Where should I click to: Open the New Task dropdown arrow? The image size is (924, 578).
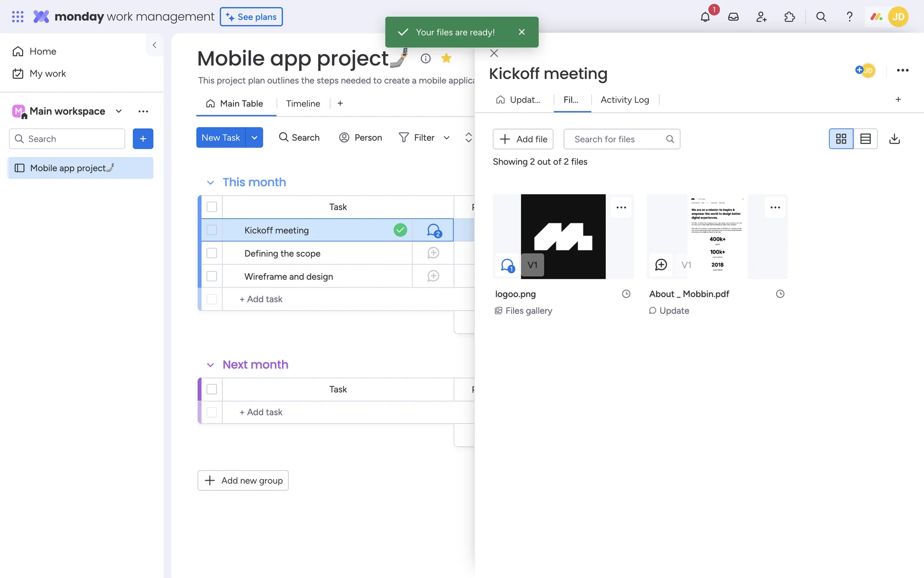255,138
